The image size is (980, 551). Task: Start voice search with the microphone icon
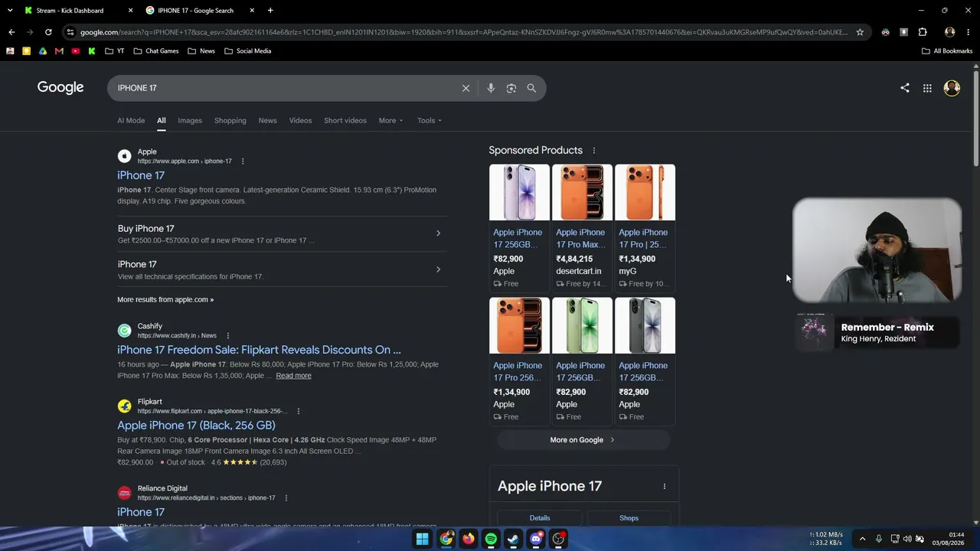point(491,88)
